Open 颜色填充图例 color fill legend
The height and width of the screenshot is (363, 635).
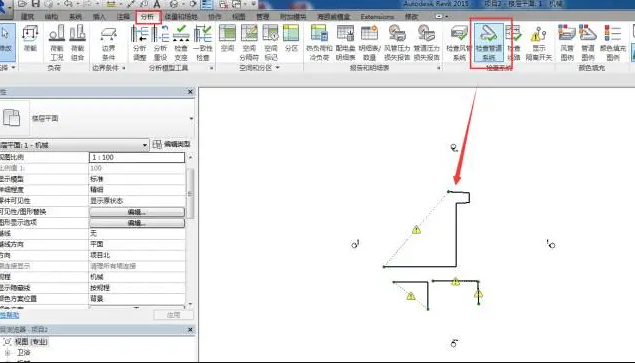[x=613, y=43]
